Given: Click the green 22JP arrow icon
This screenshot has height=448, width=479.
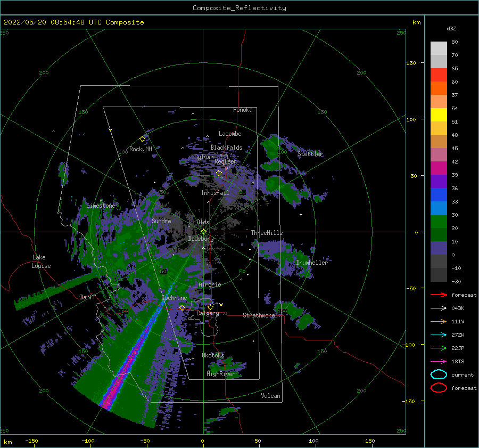Looking at the screenshot, I should (439, 348).
